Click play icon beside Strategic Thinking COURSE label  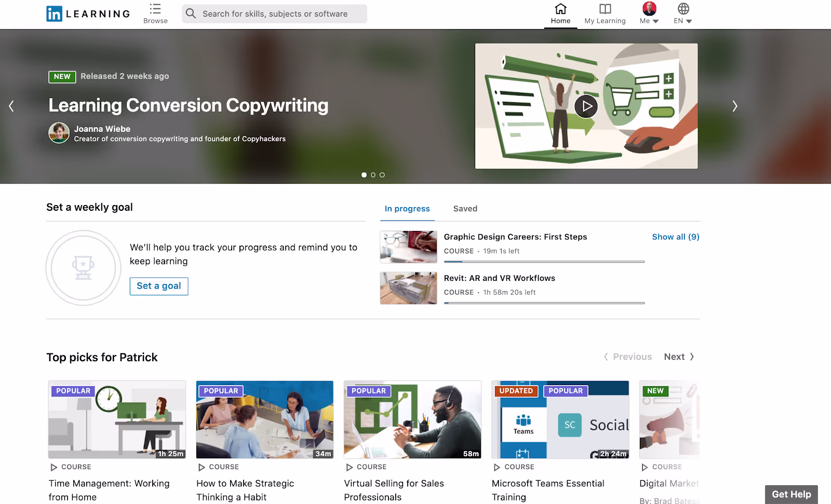pos(202,467)
